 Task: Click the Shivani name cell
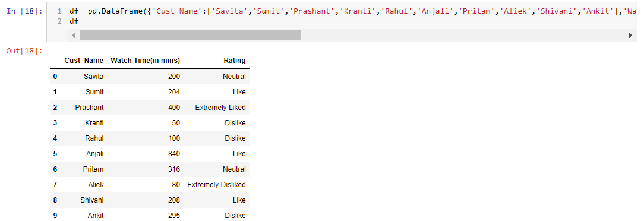point(92,200)
